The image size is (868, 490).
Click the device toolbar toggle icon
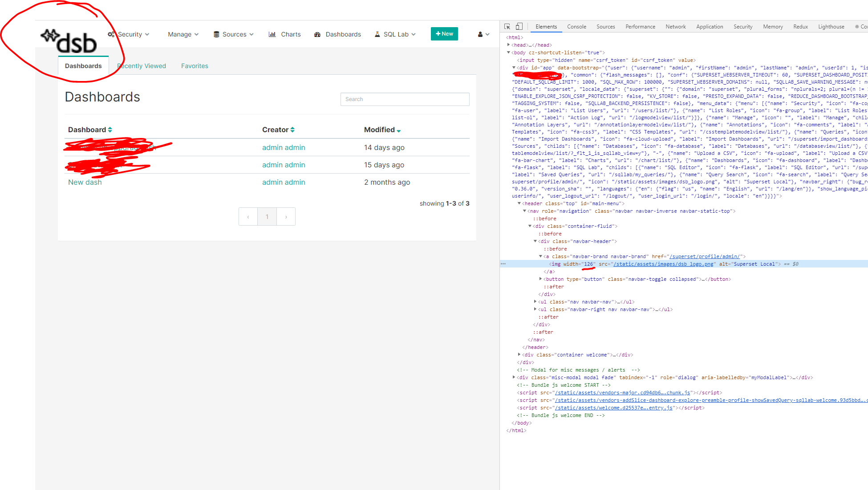519,26
